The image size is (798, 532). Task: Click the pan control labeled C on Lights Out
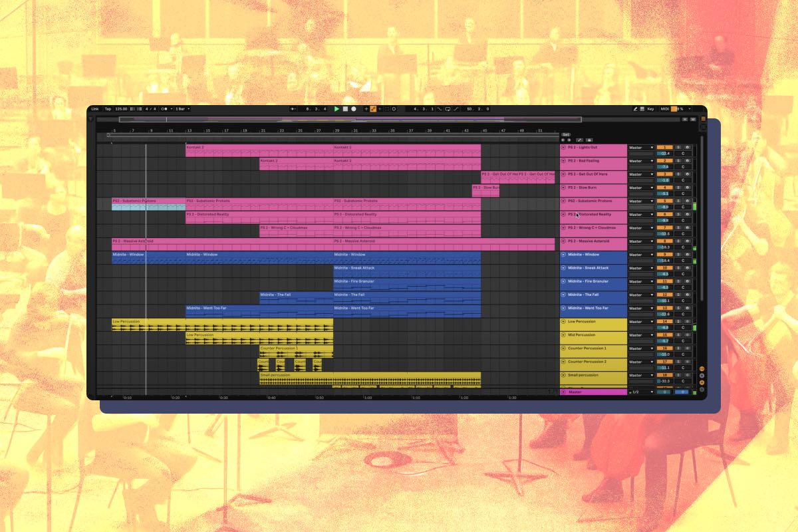[683, 154]
